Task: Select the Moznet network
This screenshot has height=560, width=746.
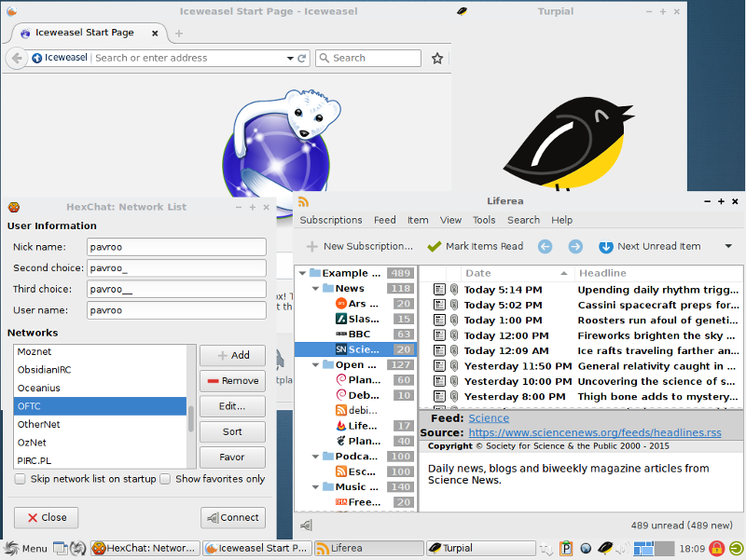Action: coord(100,352)
